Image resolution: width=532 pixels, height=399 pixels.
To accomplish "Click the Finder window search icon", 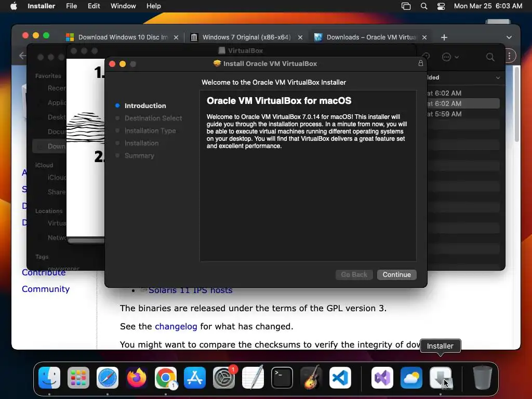I will point(490,57).
